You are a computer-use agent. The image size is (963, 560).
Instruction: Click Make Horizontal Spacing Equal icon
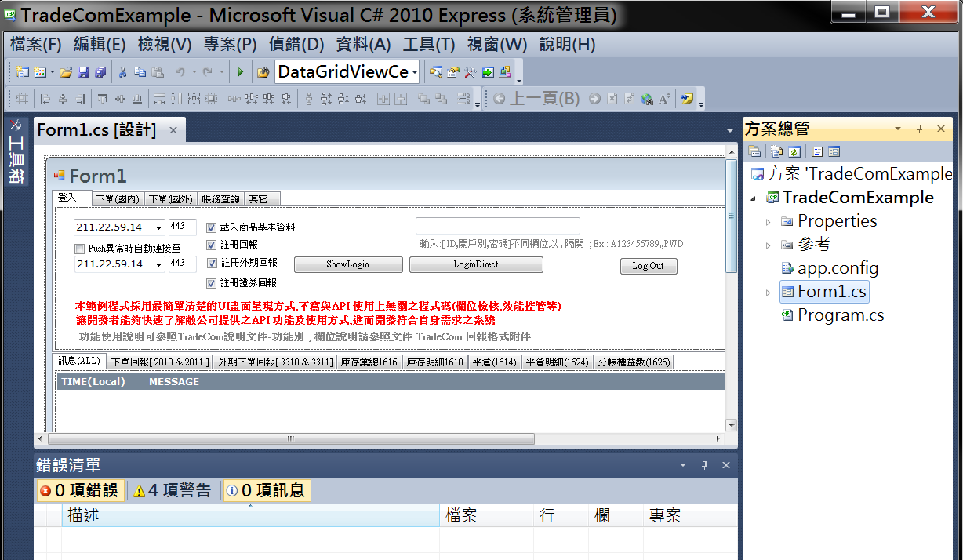(234, 99)
